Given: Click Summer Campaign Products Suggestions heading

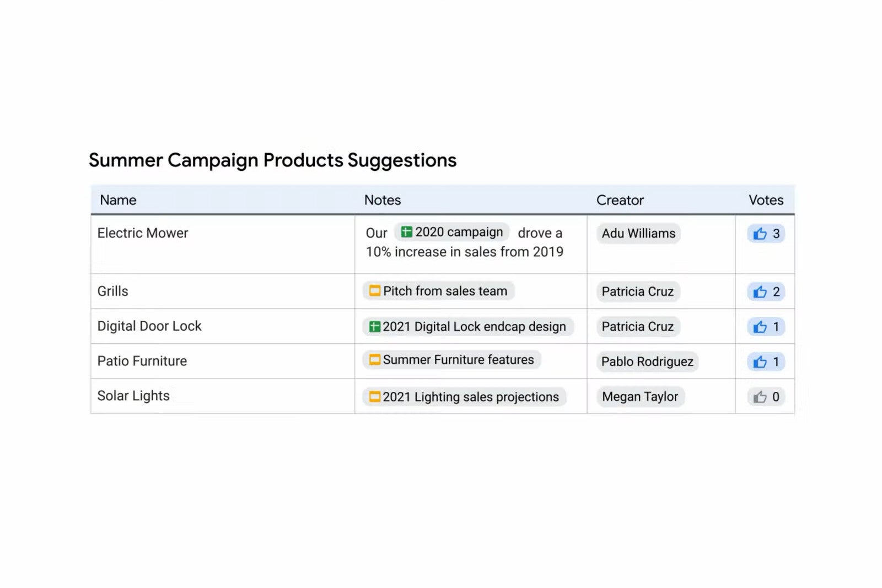Looking at the screenshot, I should point(273,160).
